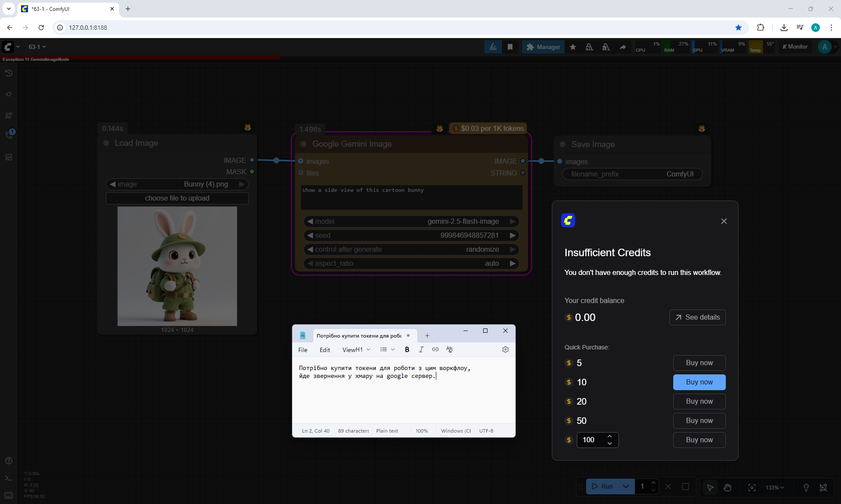Select the hand pan tool

728,487
